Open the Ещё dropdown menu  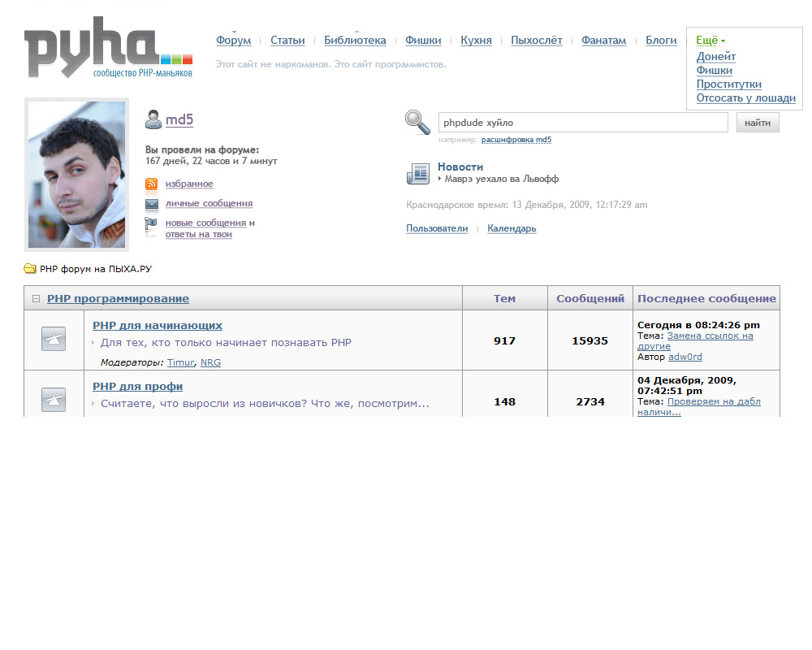710,41
